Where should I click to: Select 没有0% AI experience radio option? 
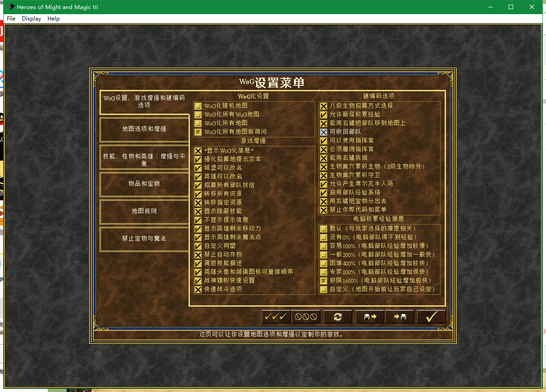(x=324, y=237)
